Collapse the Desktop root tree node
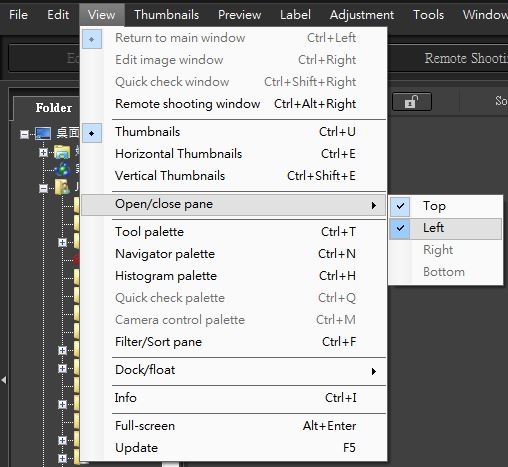Image resolution: width=508 pixels, height=467 pixels. tap(24, 134)
